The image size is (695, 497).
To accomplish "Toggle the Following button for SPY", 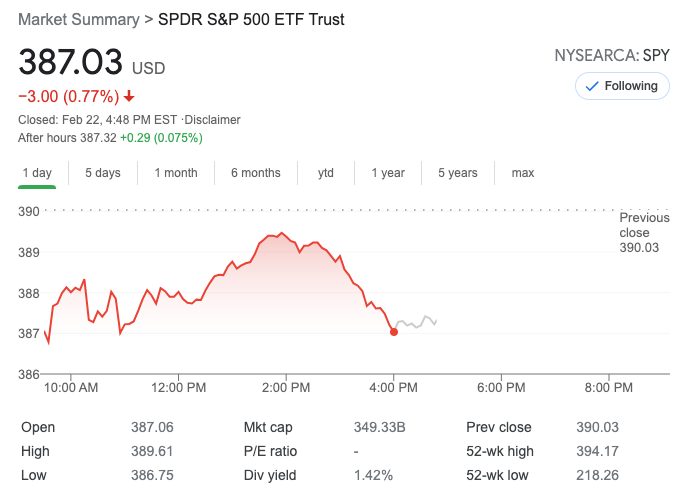I will pos(621,86).
